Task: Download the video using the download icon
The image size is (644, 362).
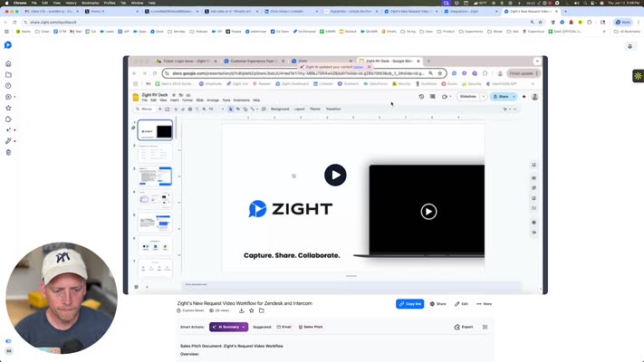Action: (x=242, y=310)
